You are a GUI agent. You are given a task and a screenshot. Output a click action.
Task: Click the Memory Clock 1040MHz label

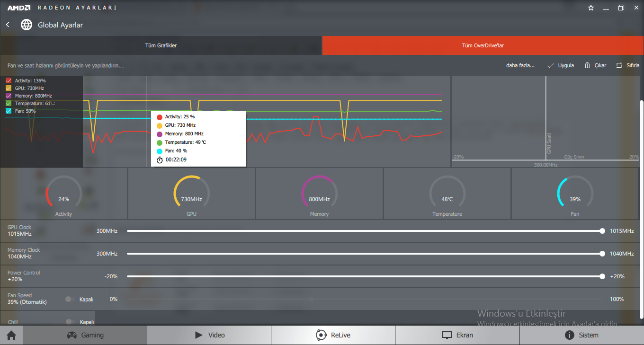(24, 253)
